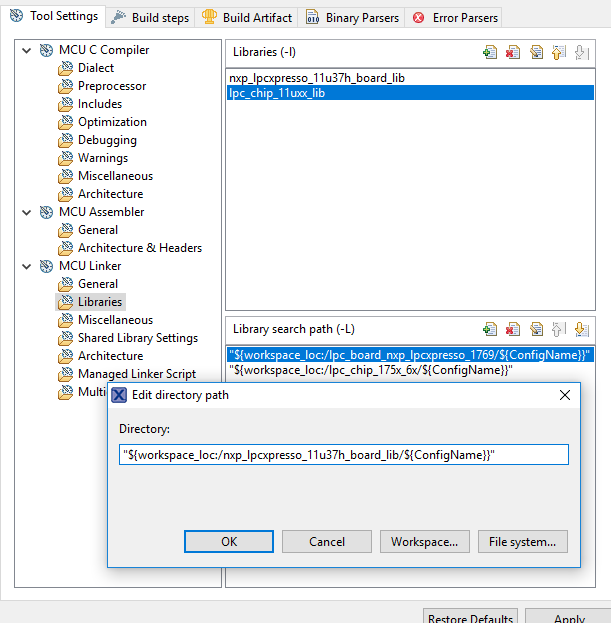This screenshot has width=611, height=623.
Task: Select General under MCU Assembler
Action: 98,230
